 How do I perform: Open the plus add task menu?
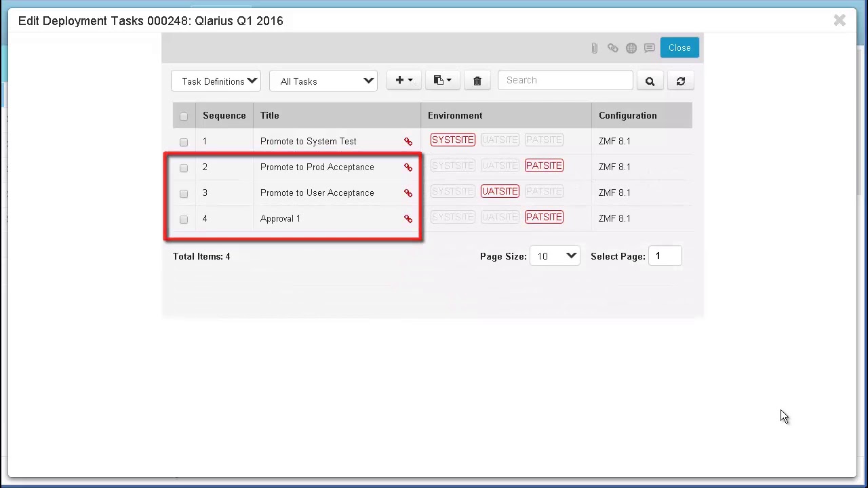coord(403,81)
